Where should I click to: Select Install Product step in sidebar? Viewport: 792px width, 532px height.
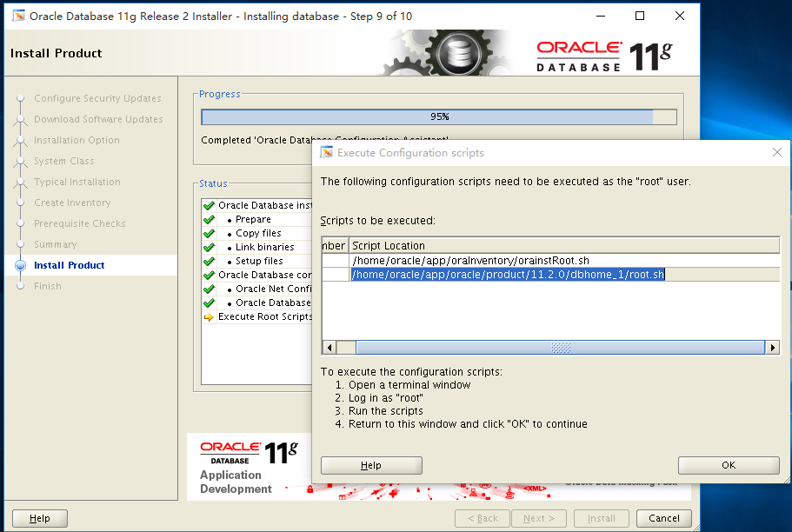pyautogui.click(x=70, y=265)
